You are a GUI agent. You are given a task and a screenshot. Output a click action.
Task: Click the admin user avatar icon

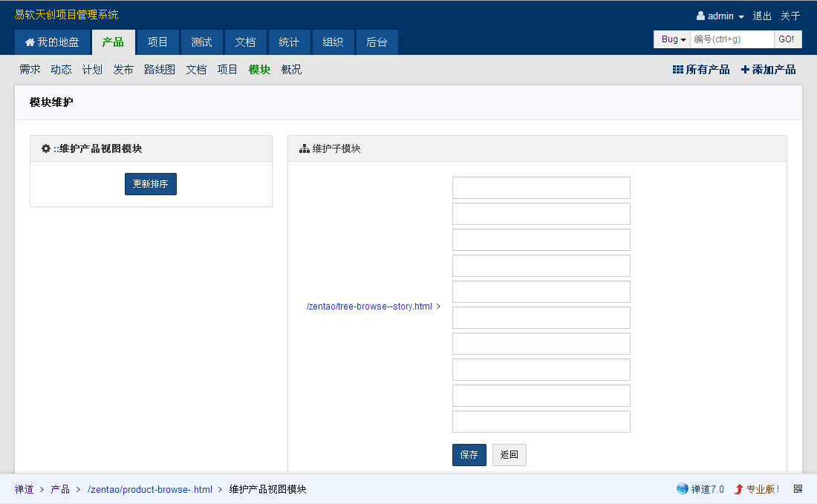[700, 16]
